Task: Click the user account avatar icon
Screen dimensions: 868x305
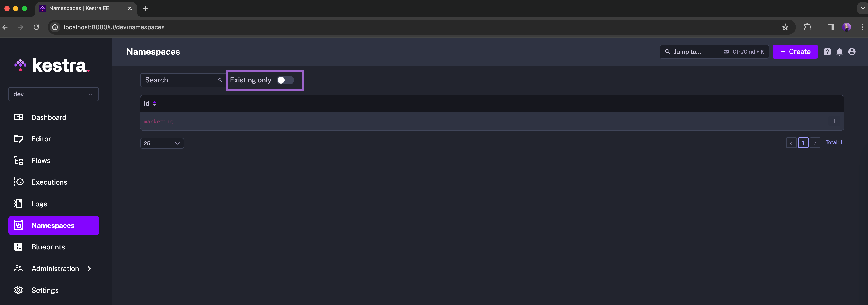Action: [851, 52]
